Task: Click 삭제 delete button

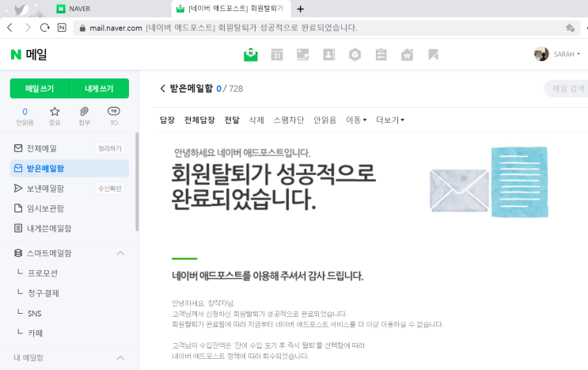Action: [x=256, y=120]
